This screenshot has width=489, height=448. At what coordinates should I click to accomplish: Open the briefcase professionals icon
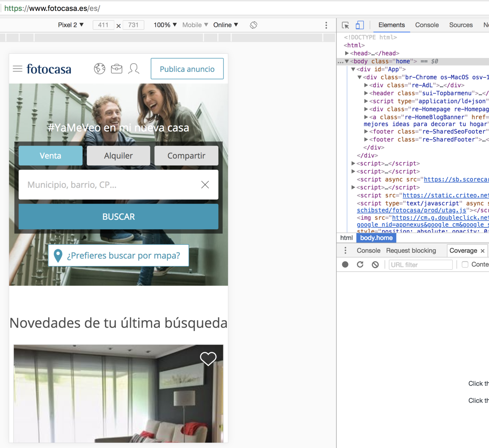(117, 69)
